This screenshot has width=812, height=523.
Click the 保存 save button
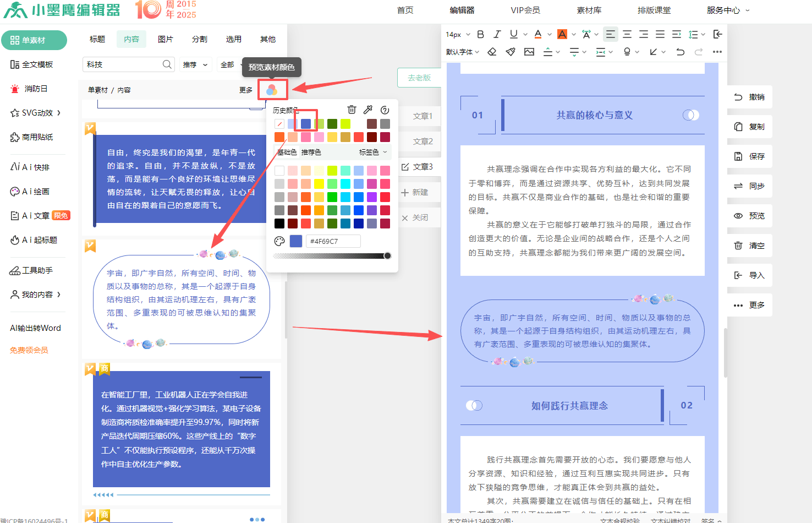(x=750, y=156)
